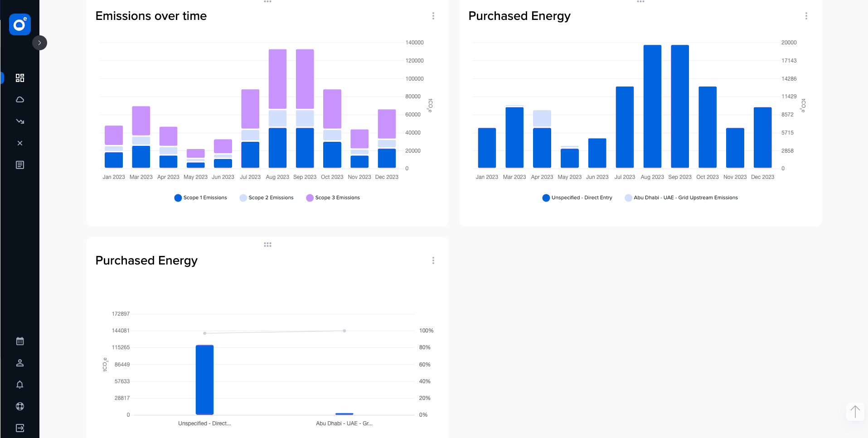Toggle Unspecified - Direct Entry legend item
868x438 pixels.
[577, 197]
